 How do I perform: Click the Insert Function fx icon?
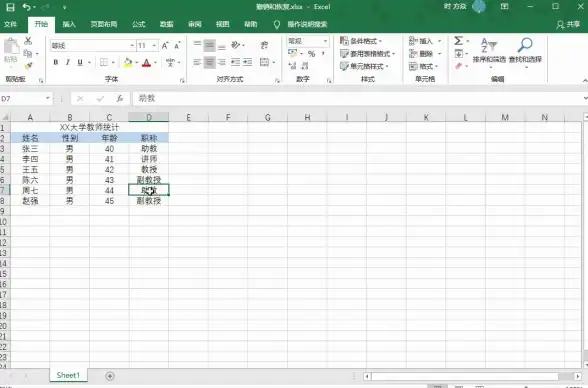120,99
